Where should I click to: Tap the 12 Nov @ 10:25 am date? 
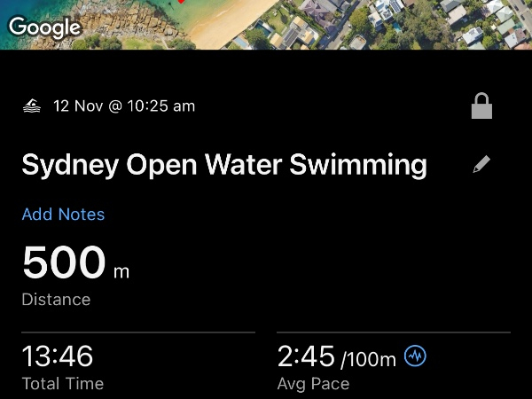coord(124,106)
